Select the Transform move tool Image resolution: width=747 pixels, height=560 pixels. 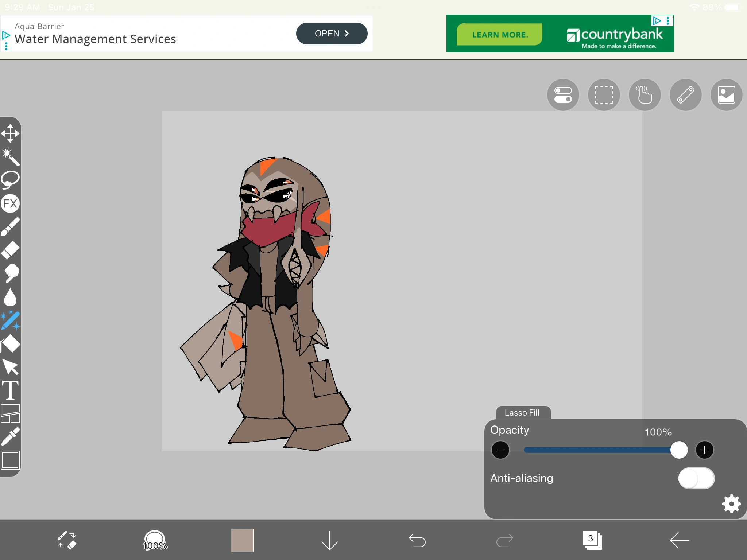click(10, 133)
